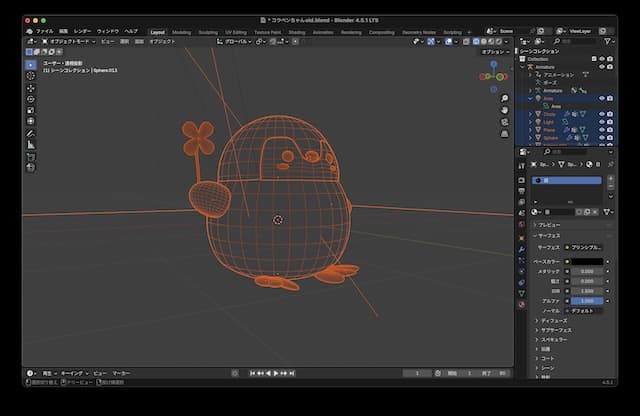
Task: Open the Scene properties tab
Action: [x=522, y=213]
